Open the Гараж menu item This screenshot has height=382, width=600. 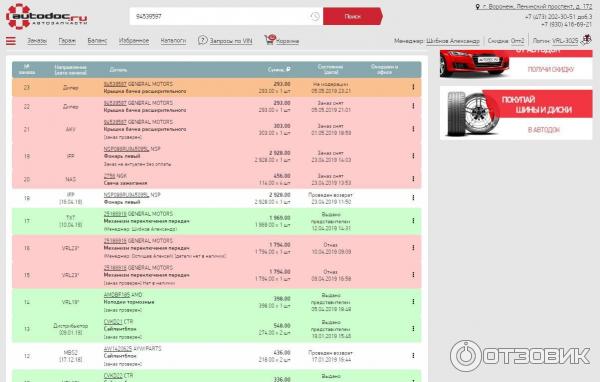pos(67,41)
